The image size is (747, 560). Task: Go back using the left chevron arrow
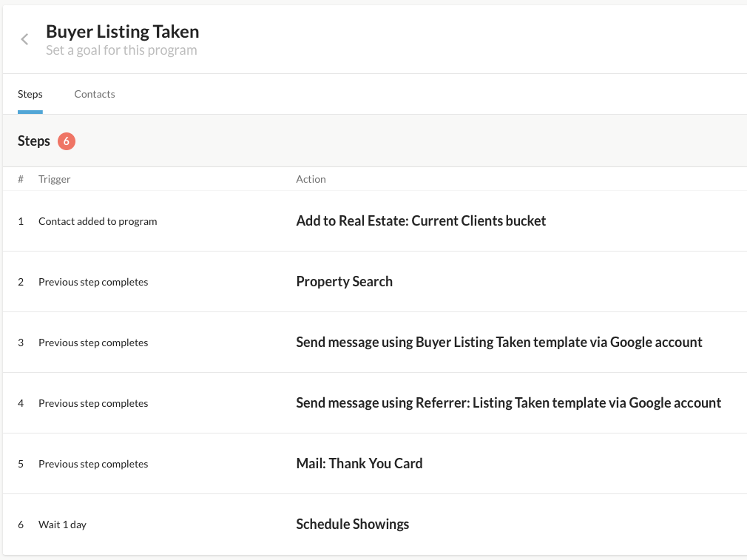[24, 39]
